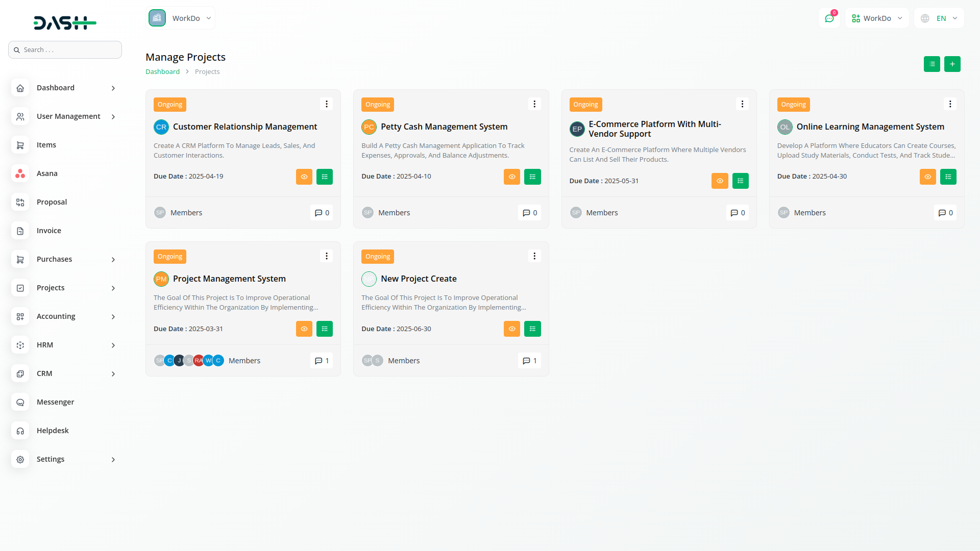
Task: Open the chat messages icon in header
Action: coord(829,18)
